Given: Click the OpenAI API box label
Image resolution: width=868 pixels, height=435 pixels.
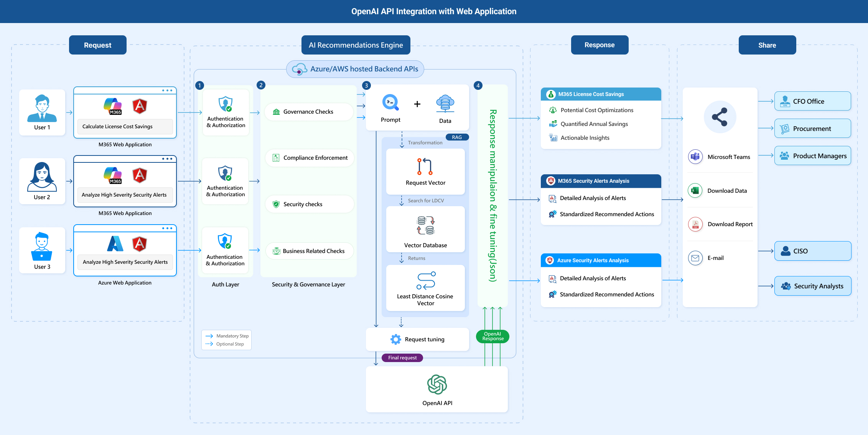Looking at the screenshot, I should click(x=437, y=403).
